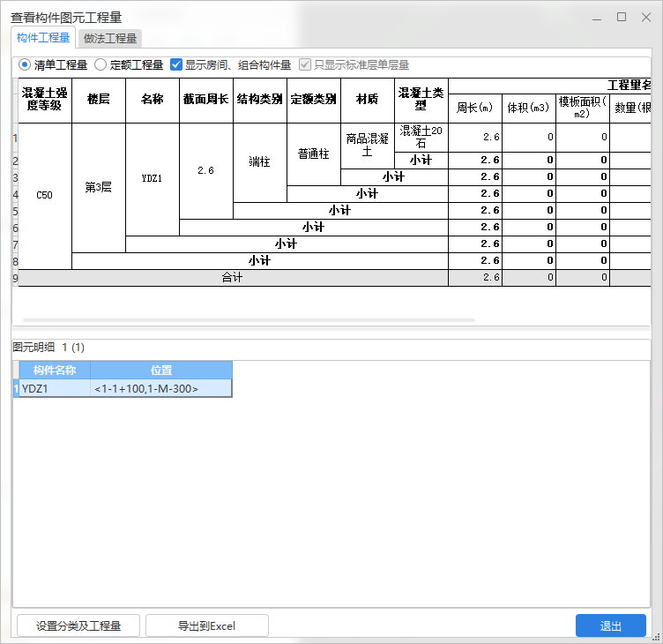663x644 pixels.
Task: Click the position cell <1-1+100,1-M-300>
Action: tap(161, 388)
